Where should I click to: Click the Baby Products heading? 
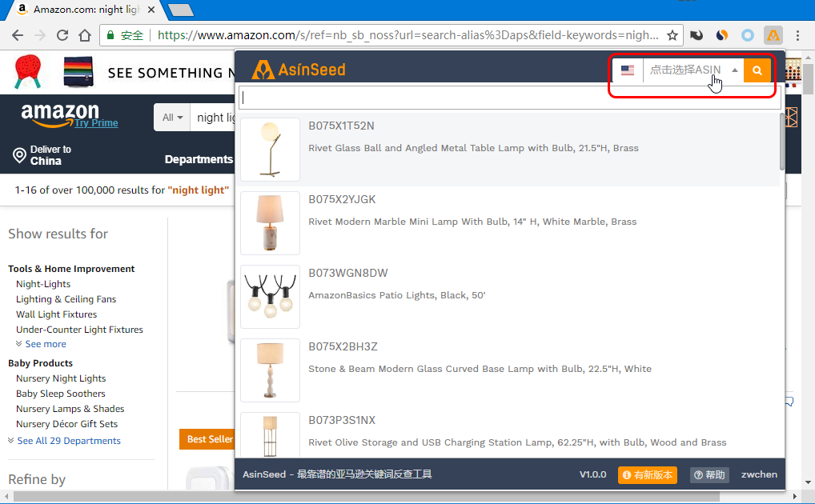41,363
